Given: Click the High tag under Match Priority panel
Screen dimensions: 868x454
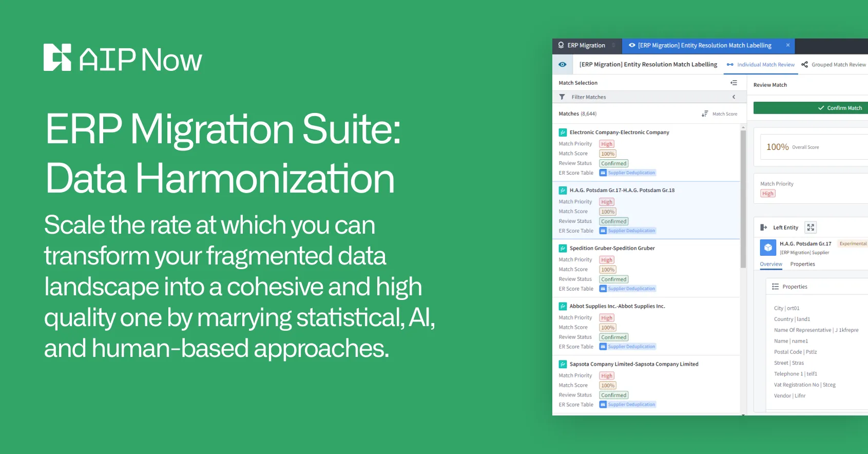Looking at the screenshot, I should click(x=768, y=194).
